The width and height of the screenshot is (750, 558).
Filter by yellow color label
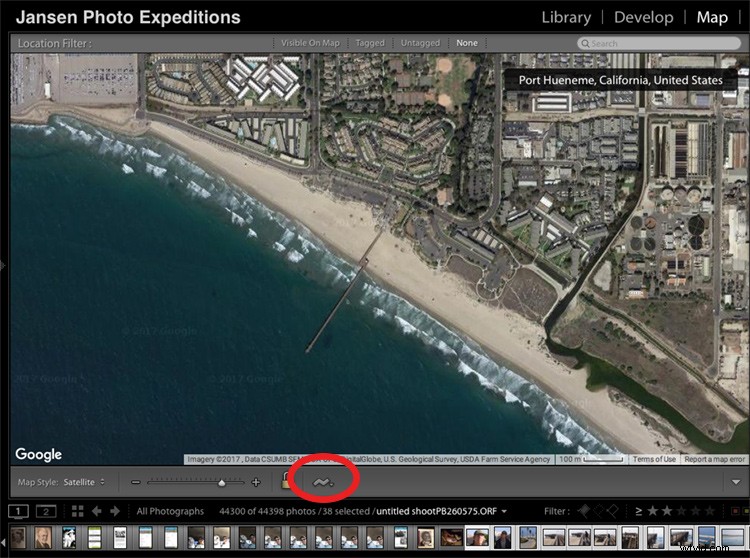[x=746, y=512]
